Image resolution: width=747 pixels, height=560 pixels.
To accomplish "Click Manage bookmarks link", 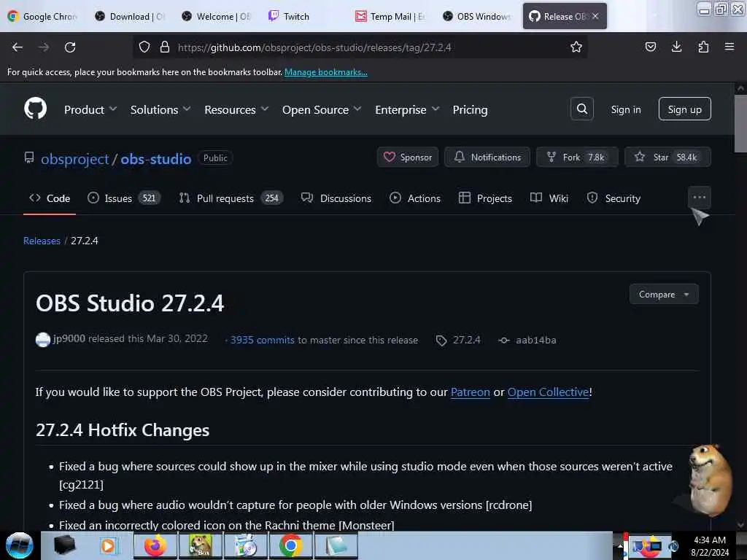I will point(326,72).
